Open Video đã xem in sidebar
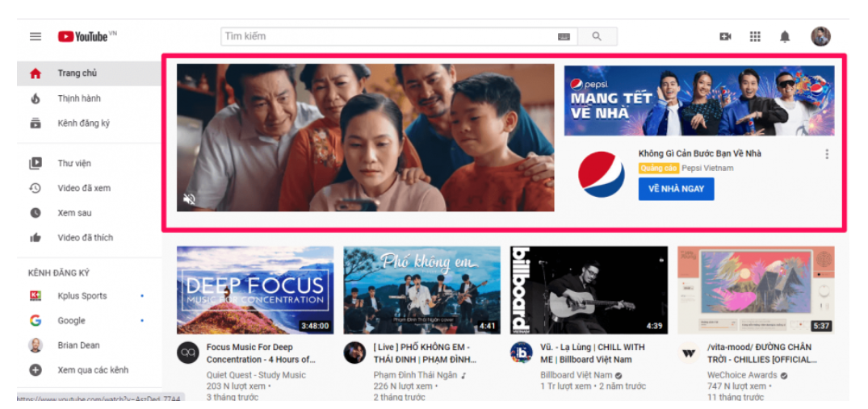Viewport: 868px width, 409px height. pyautogui.click(x=89, y=189)
